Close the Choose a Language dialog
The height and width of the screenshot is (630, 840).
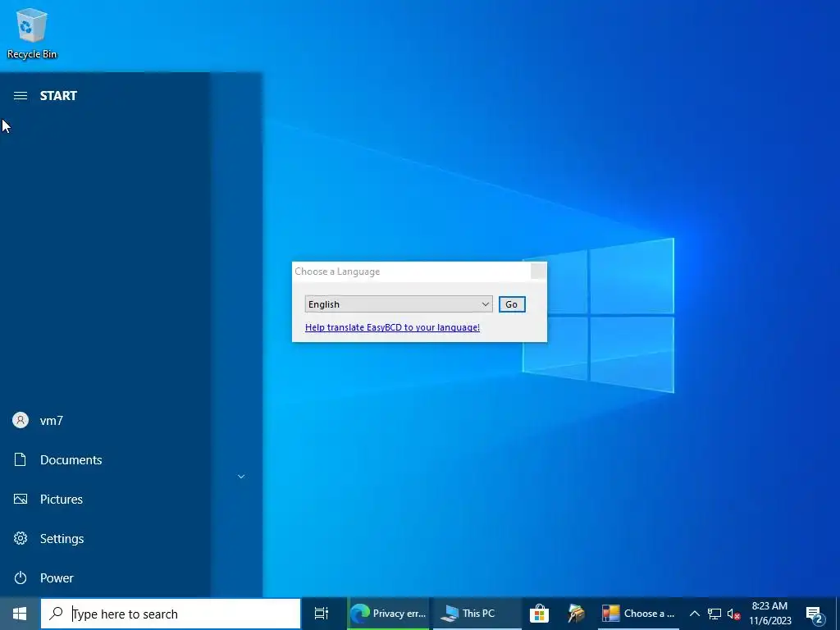coord(538,272)
